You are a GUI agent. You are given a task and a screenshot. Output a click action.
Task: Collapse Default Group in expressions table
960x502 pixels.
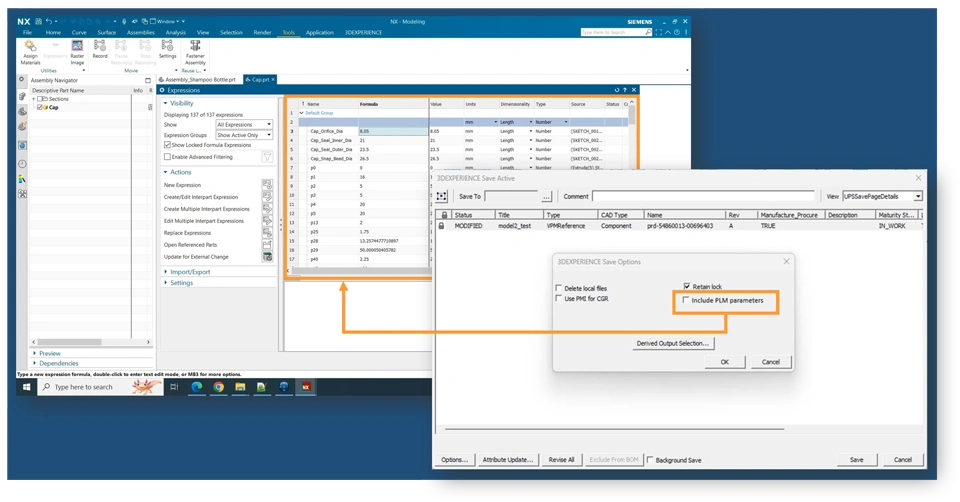[301, 113]
